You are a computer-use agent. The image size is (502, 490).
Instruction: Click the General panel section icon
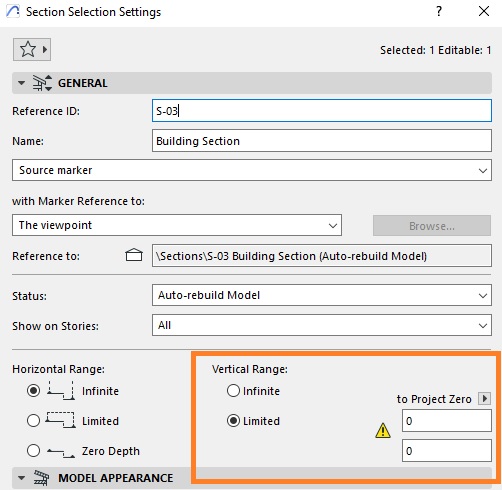pos(42,83)
